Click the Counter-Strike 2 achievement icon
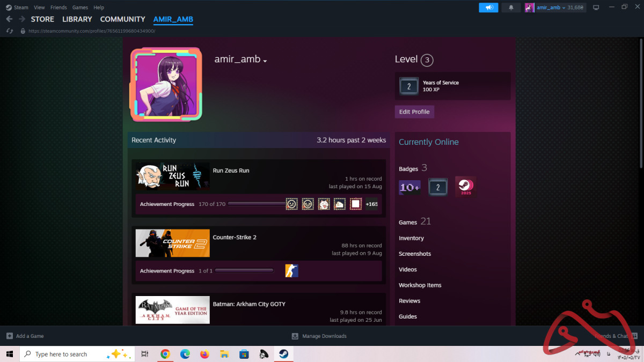This screenshot has height=362, width=644. [x=291, y=271]
